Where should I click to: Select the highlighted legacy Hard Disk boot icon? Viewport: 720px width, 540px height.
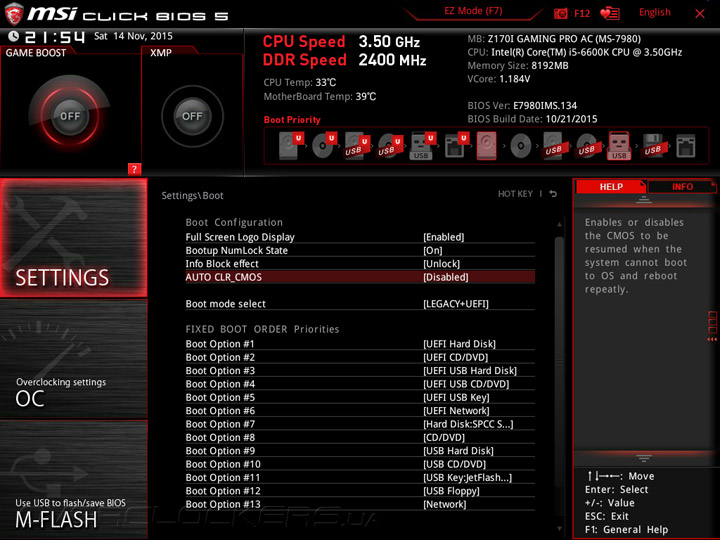pos(486,146)
